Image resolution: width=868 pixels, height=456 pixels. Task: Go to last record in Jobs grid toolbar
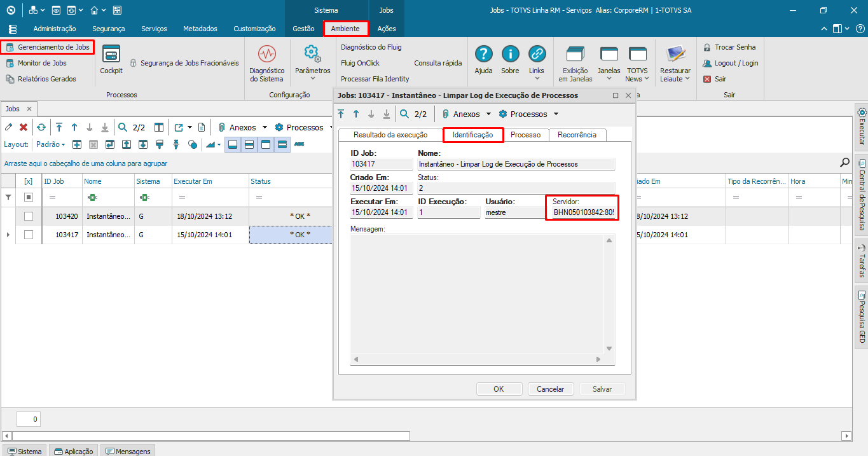click(105, 127)
